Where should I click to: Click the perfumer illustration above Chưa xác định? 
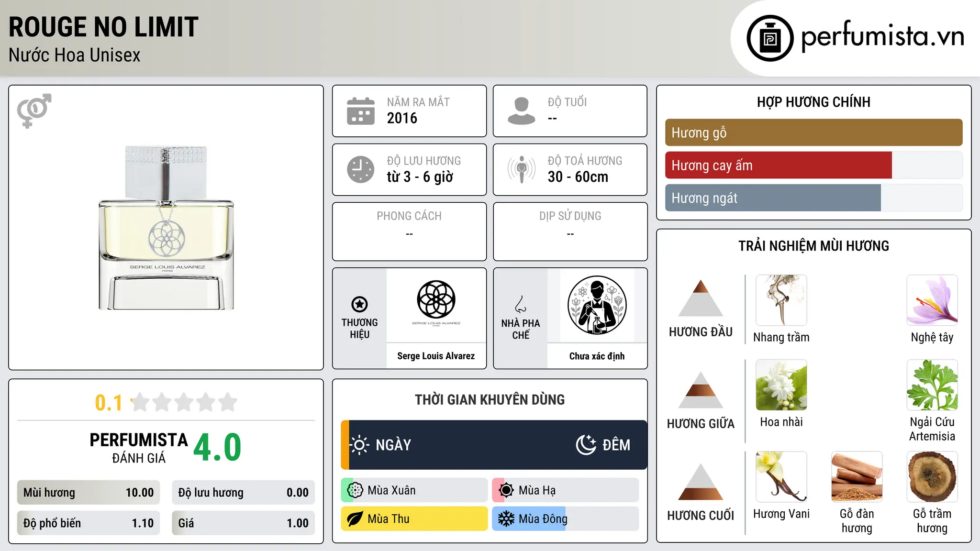click(597, 305)
